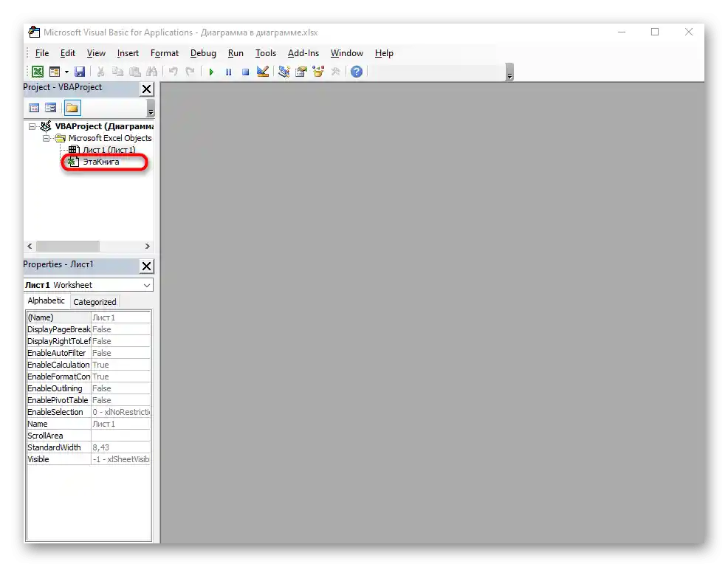The height and width of the screenshot is (567, 728).
Task: Click the Break pause icon
Action: (228, 72)
